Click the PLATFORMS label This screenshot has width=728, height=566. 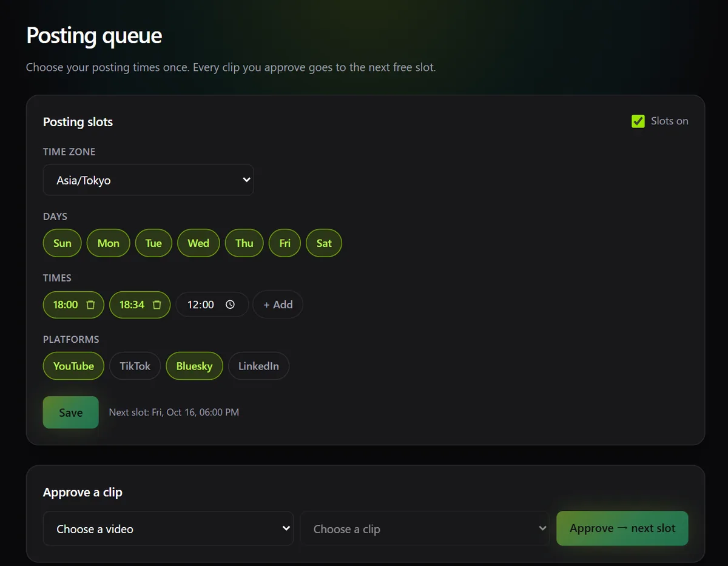point(71,339)
